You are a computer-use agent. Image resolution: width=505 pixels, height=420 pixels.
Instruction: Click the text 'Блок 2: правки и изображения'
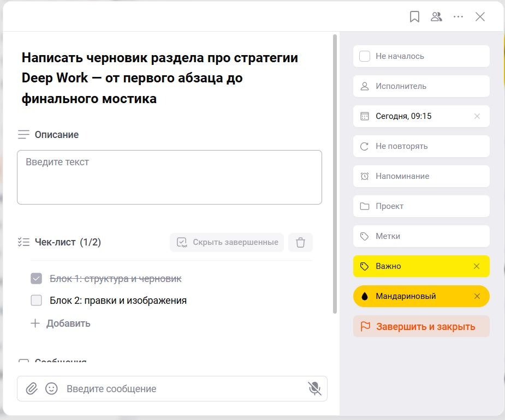[x=118, y=301]
